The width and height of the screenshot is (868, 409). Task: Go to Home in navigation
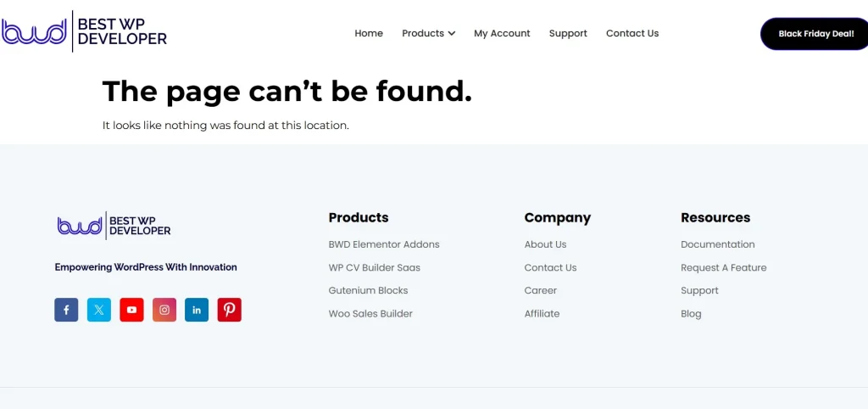(x=369, y=33)
